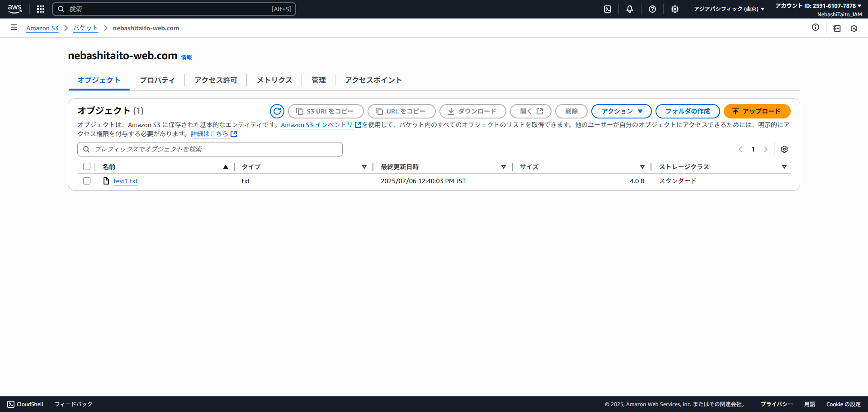Open the 情報 link beside bucket name
This screenshot has width=868, height=412.
[186, 57]
